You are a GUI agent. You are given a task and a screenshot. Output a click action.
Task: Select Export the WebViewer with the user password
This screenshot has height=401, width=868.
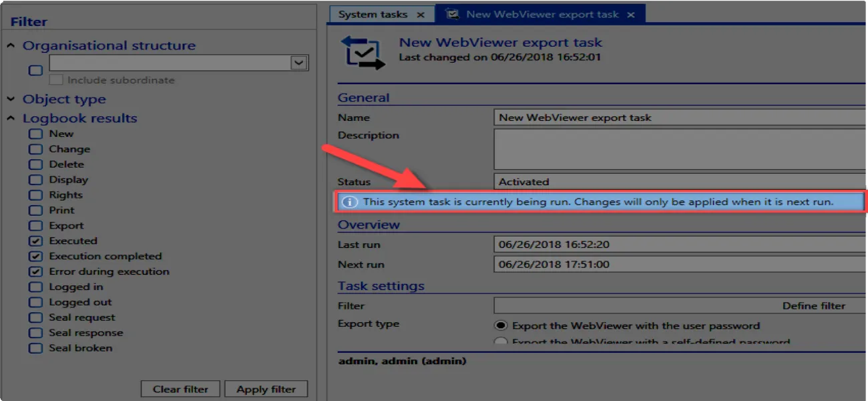click(501, 326)
